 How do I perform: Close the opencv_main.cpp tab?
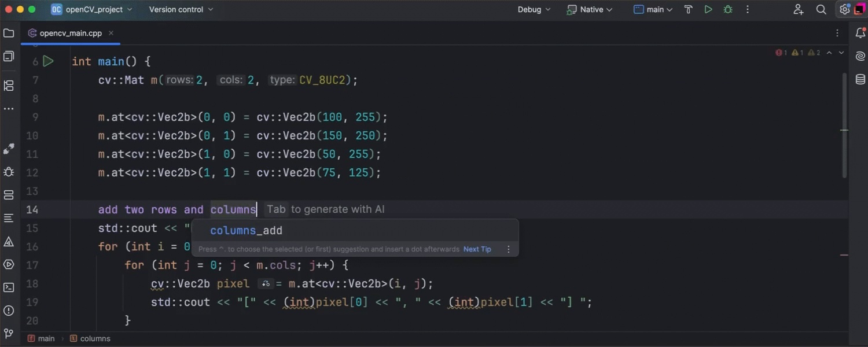click(x=111, y=34)
